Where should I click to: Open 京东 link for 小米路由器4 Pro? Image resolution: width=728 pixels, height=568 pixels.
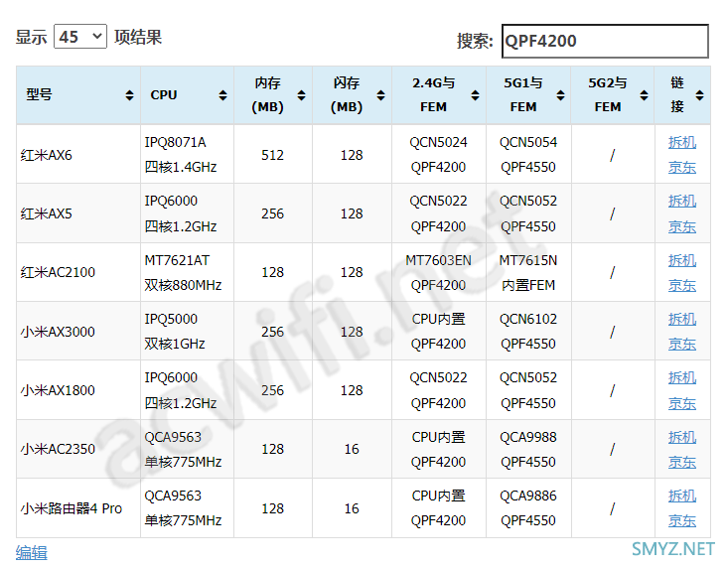(x=682, y=520)
